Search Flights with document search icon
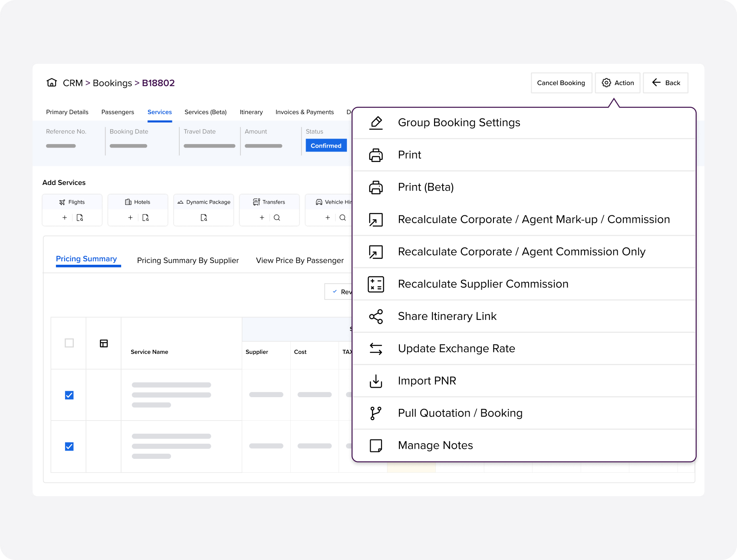 pos(80,217)
